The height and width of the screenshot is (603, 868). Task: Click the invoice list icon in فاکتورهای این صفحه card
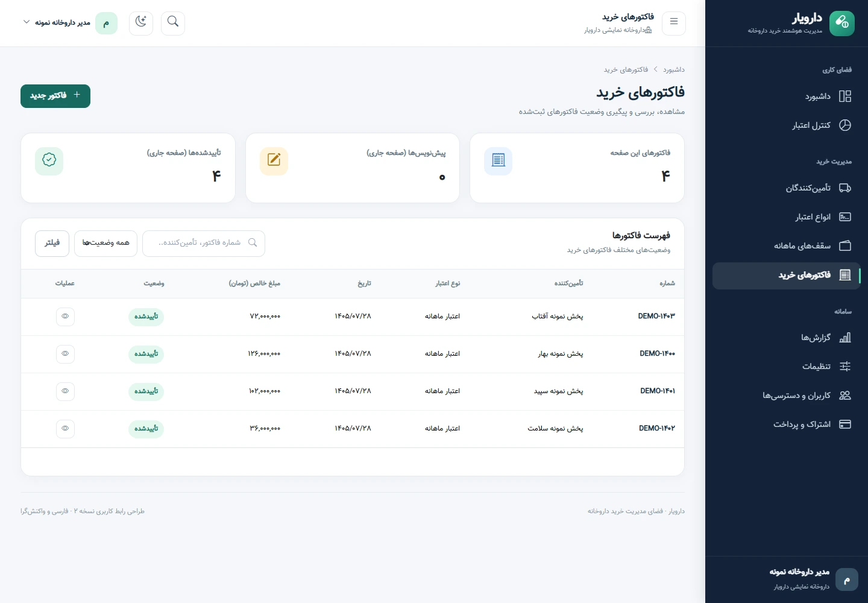click(x=498, y=161)
